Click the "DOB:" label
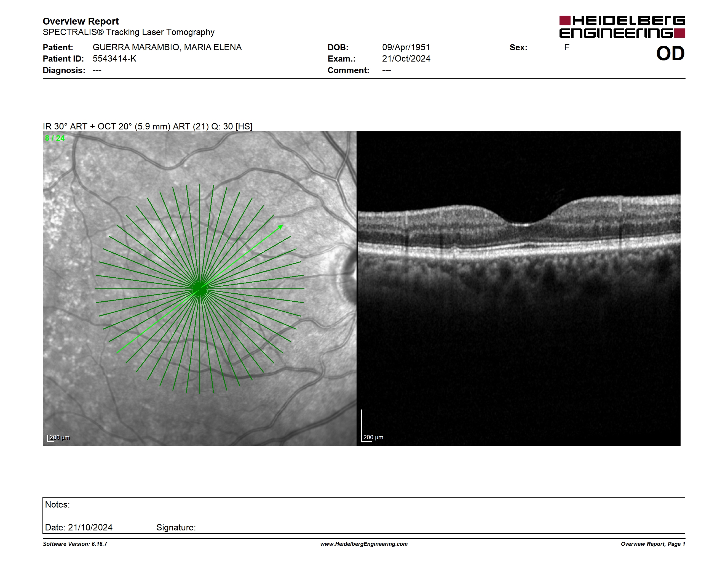 tap(338, 47)
